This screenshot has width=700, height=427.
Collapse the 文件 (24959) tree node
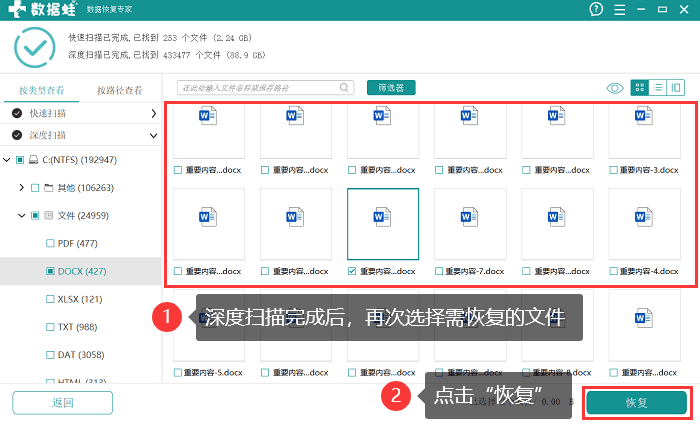(21, 216)
